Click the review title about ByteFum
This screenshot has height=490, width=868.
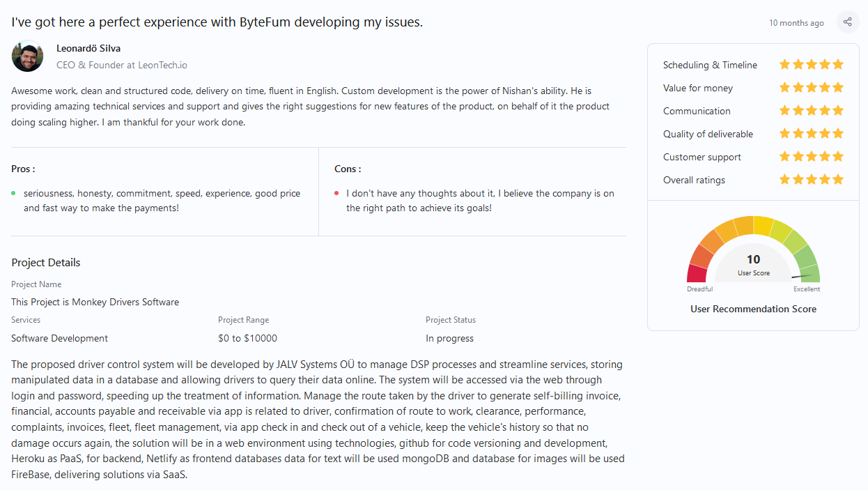click(217, 22)
